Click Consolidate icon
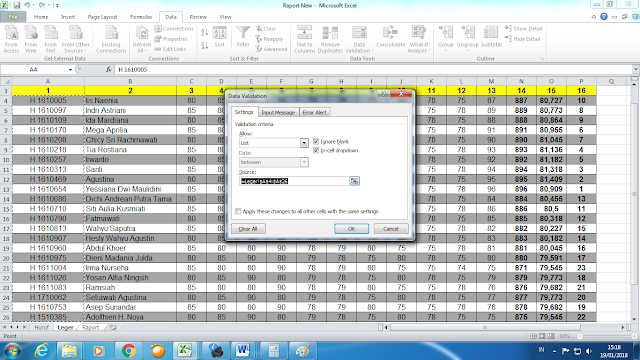 (391, 37)
